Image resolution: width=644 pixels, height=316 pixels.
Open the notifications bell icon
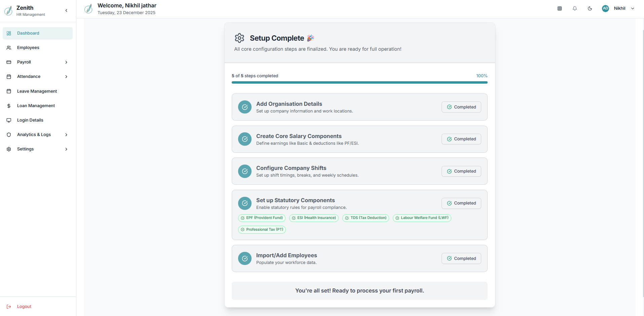[x=575, y=8]
